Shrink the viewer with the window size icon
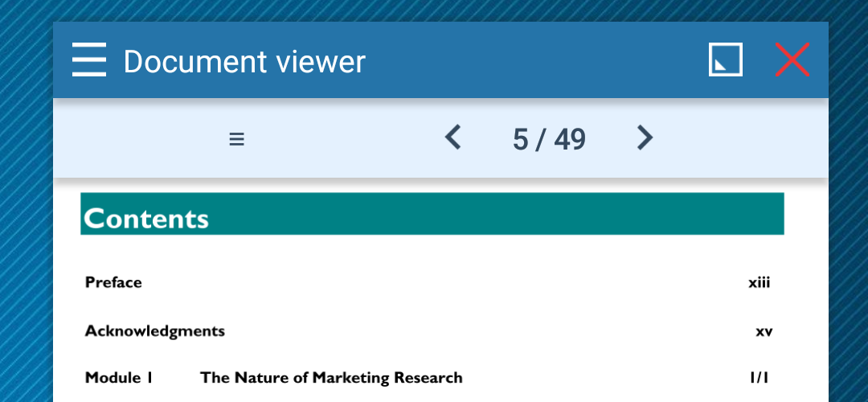Viewport: 868px width, 402px height. tap(726, 59)
